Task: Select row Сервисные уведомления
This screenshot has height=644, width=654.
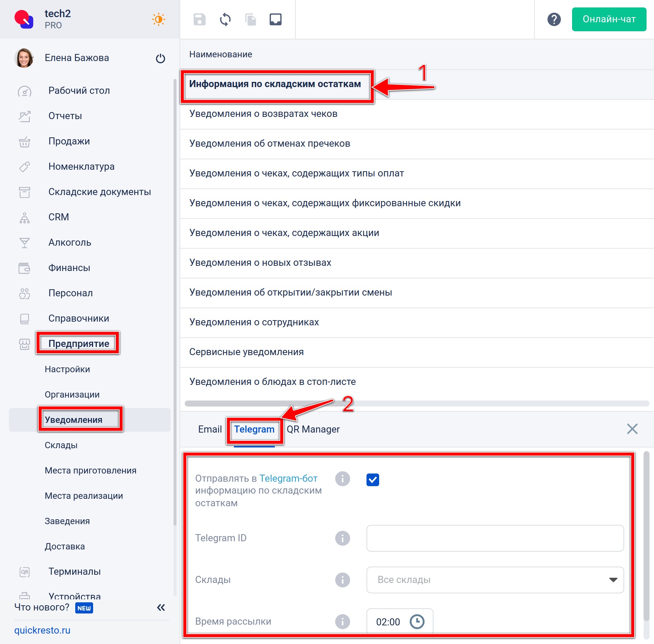Action: [417, 353]
